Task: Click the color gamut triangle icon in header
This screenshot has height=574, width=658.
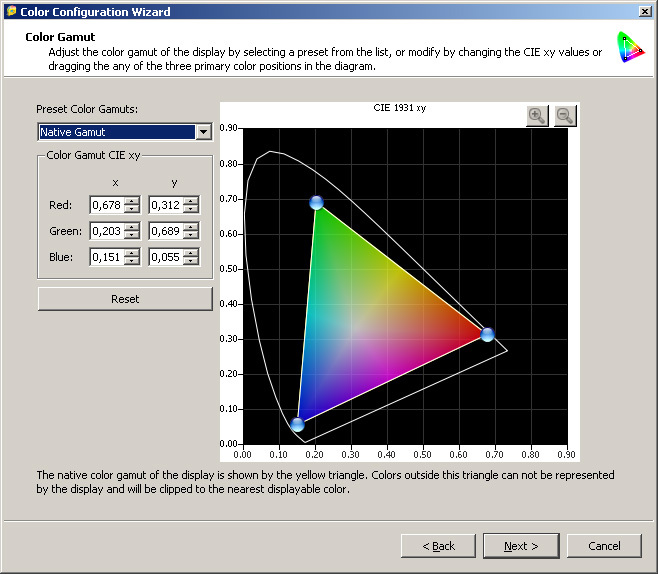Action: tap(630, 47)
